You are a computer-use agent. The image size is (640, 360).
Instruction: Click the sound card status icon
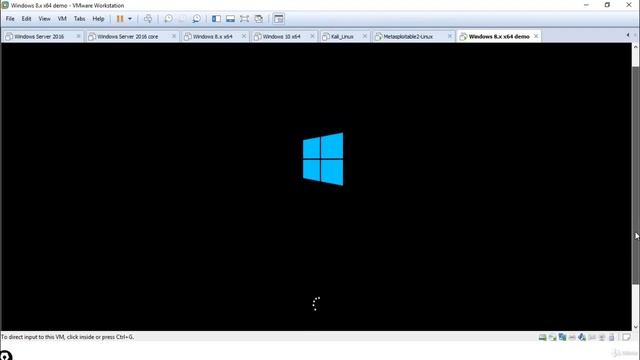click(x=592, y=337)
